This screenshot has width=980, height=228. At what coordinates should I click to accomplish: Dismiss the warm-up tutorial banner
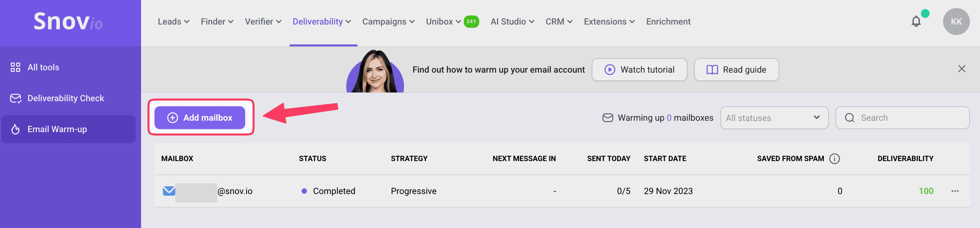(x=961, y=69)
